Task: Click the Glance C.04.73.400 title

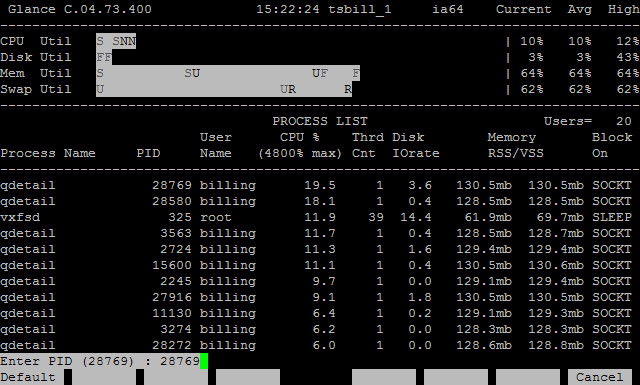Action: 80,9
